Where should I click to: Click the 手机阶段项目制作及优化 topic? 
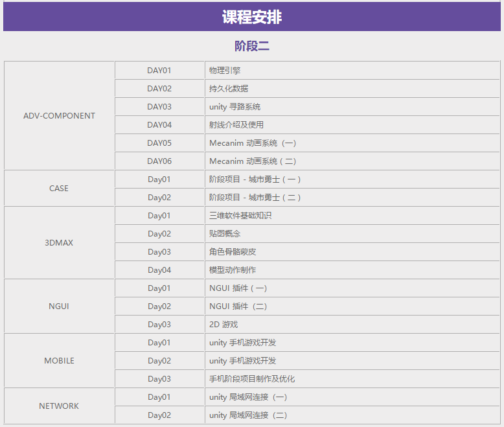click(x=252, y=379)
